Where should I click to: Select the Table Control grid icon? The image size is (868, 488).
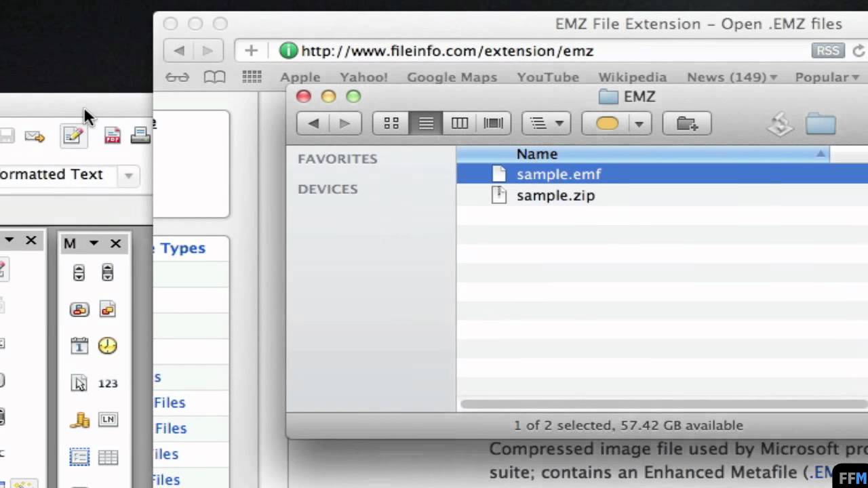pos(108,457)
